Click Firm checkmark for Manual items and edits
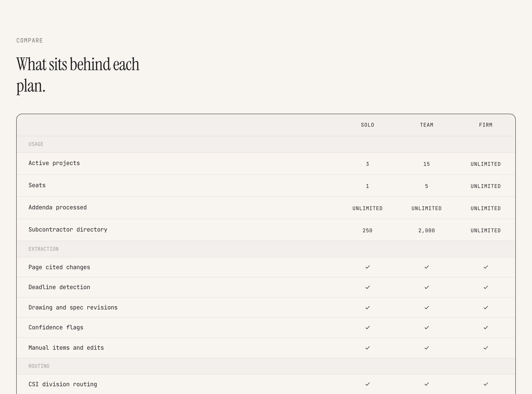The width and height of the screenshot is (532, 394). click(x=486, y=348)
